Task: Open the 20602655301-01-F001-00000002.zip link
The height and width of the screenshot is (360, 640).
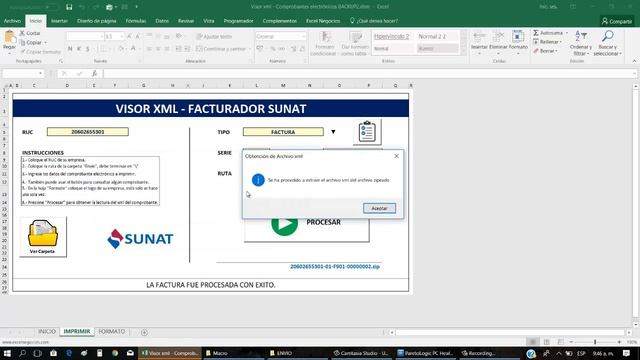Action: point(335,267)
